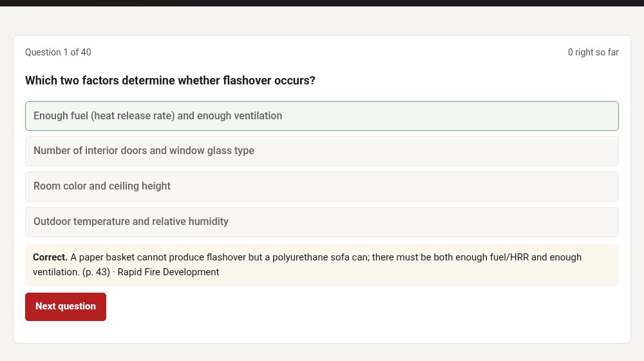
Task: Go to the next question
Action: pyautogui.click(x=66, y=307)
